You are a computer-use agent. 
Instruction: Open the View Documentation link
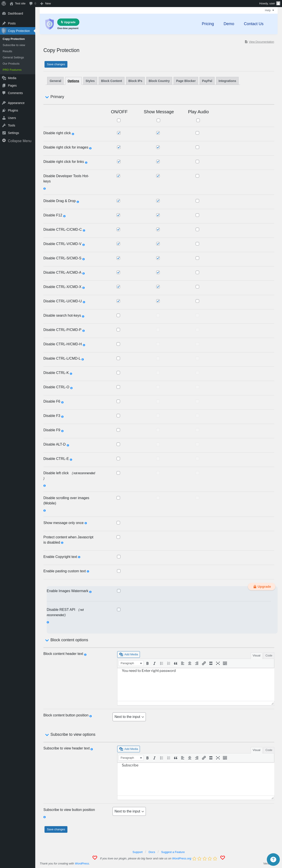pos(261,42)
